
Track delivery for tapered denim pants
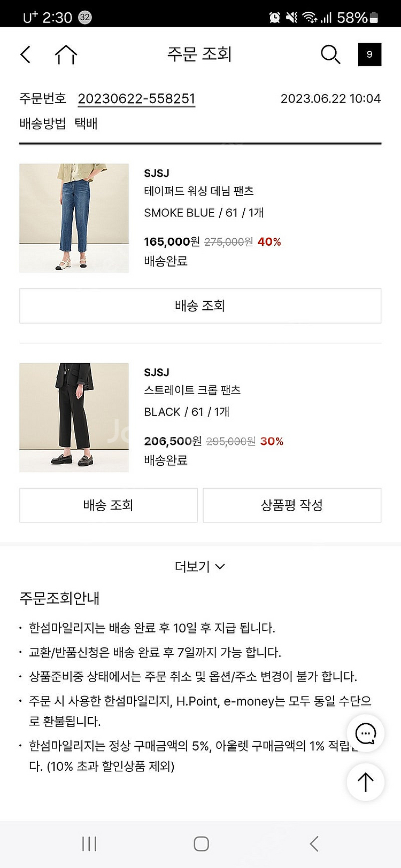[200, 306]
